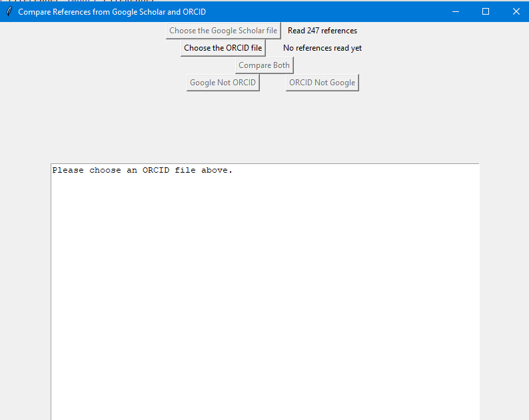Screen dimensions: 529x420
Task: Click the 'Please choose an ORCID file above.' message
Action: coord(143,170)
